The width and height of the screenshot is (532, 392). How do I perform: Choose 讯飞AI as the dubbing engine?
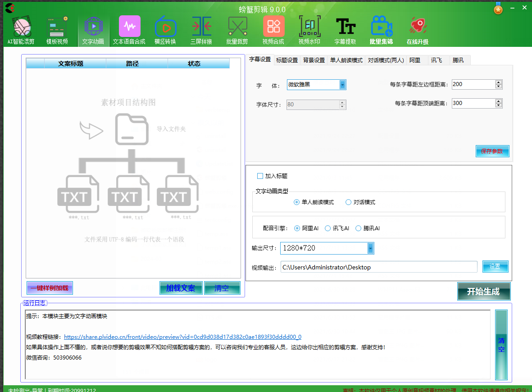coord(327,228)
